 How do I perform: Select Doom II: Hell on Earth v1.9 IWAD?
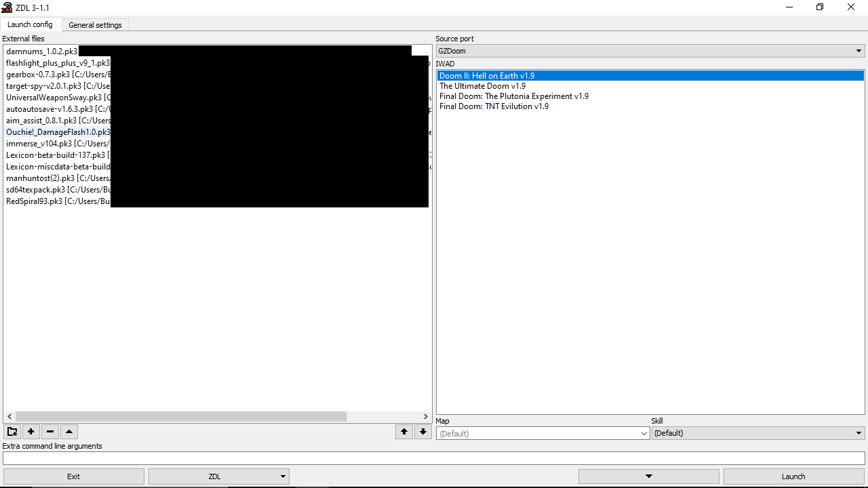pyautogui.click(x=650, y=76)
